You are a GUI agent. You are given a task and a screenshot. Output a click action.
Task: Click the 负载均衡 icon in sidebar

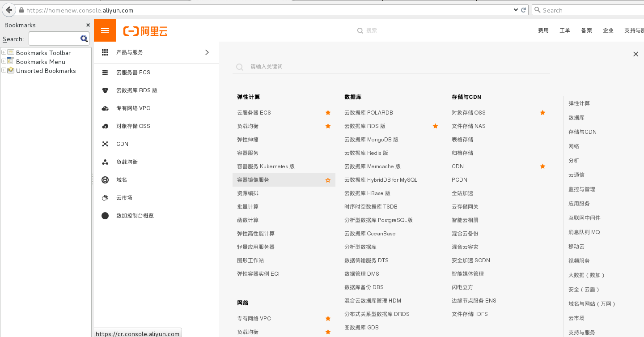pos(105,162)
